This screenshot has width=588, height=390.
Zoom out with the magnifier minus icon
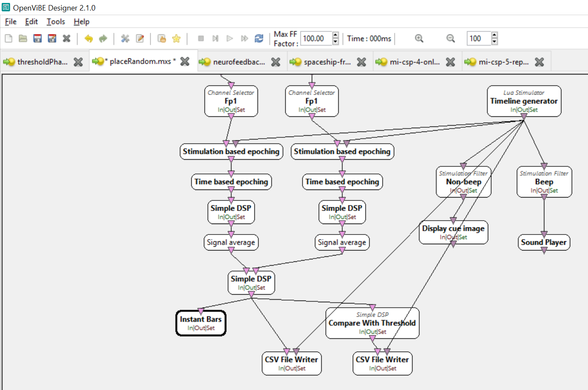(x=450, y=39)
